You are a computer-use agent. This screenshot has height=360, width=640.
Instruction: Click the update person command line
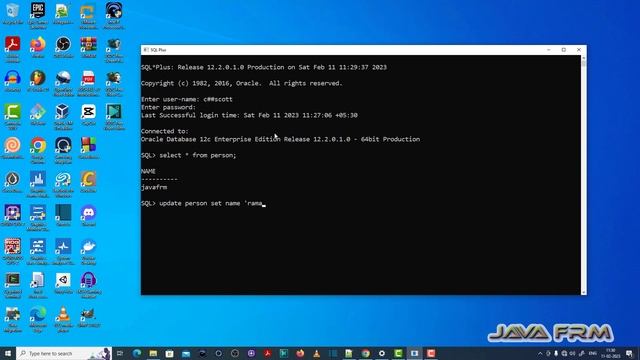coord(203,203)
